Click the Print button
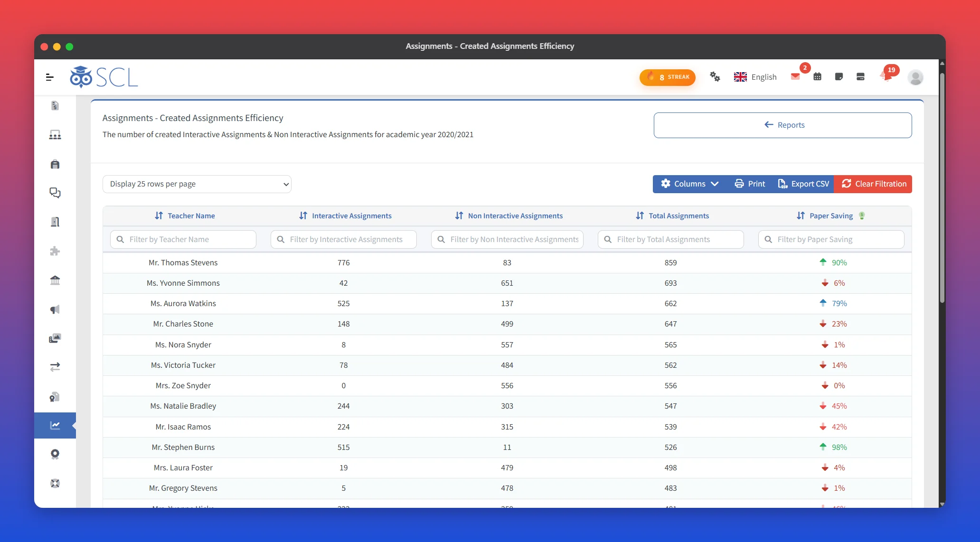Screen dimensions: 980x542 click(x=750, y=184)
